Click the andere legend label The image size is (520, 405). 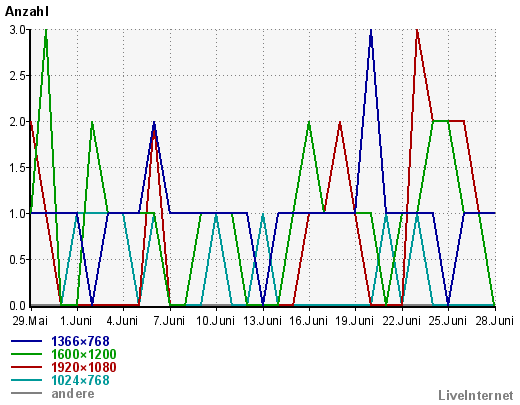[73, 393]
